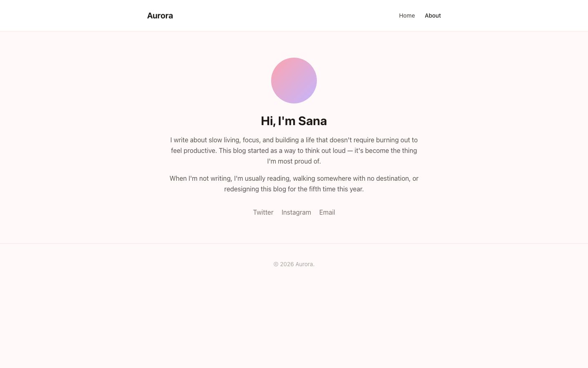588x368 pixels.
Task: Click the year 2026 in the footer
Action: (287, 264)
